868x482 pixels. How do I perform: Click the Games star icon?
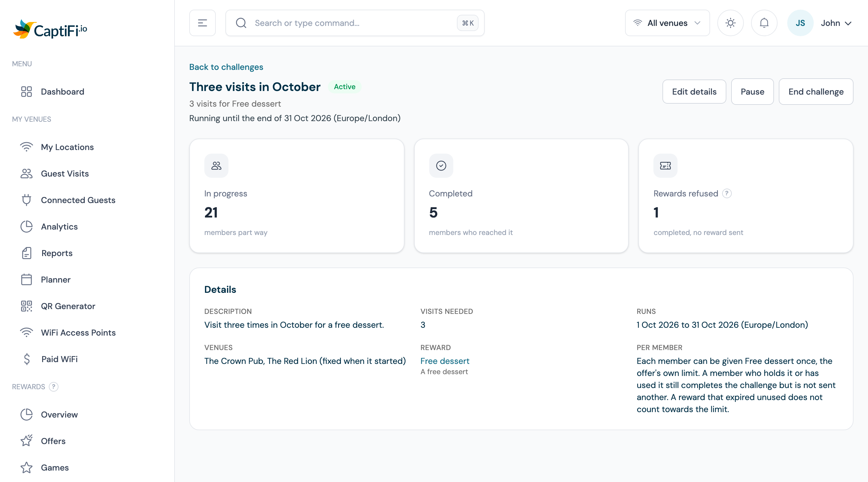click(26, 468)
